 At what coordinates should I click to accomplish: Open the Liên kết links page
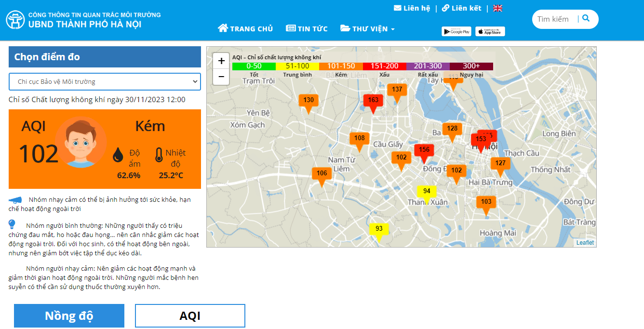(x=461, y=8)
